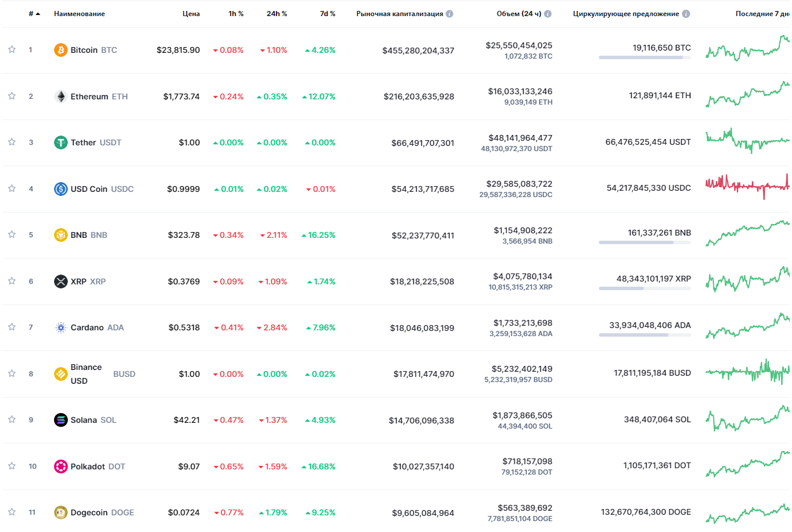Click the Ethereum diamond logo icon

(x=60, y=97)
